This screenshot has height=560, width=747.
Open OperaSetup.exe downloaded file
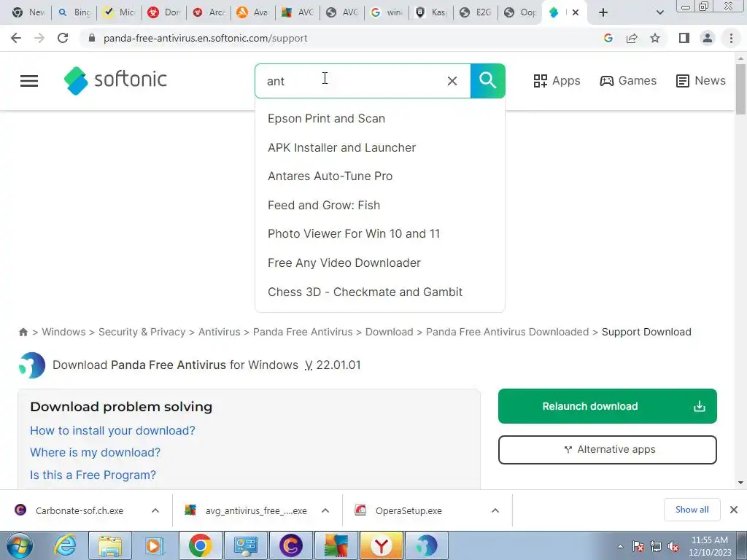pos(409,510)
